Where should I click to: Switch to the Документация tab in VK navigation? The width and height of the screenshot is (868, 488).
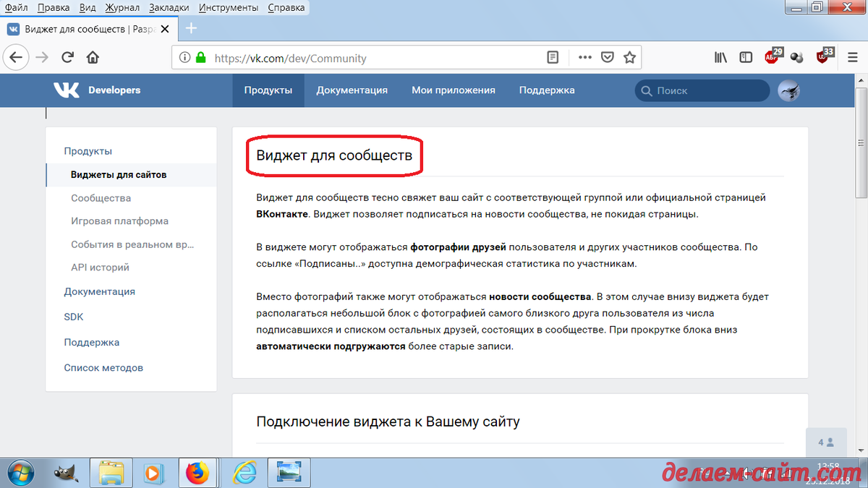[x=352, y=90]
